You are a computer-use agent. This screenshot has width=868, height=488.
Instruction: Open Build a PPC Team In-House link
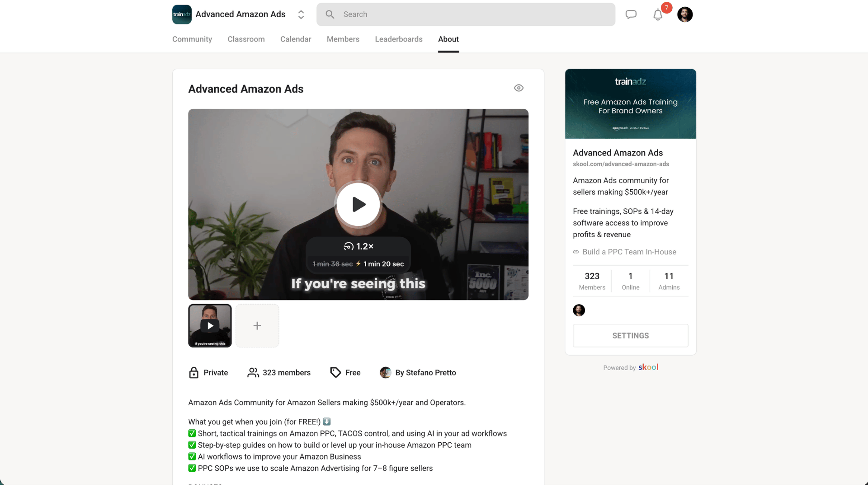click(x=629, y=252)
